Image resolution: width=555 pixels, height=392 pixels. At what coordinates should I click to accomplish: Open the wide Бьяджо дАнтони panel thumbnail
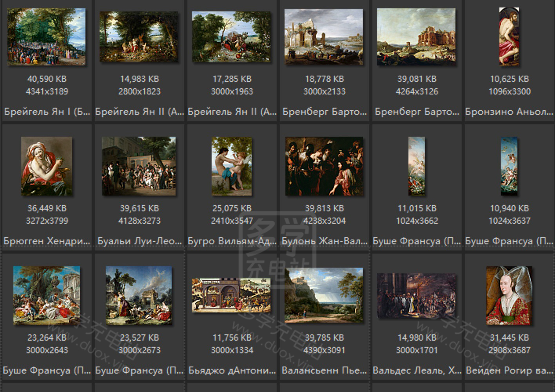coord(231,295)
